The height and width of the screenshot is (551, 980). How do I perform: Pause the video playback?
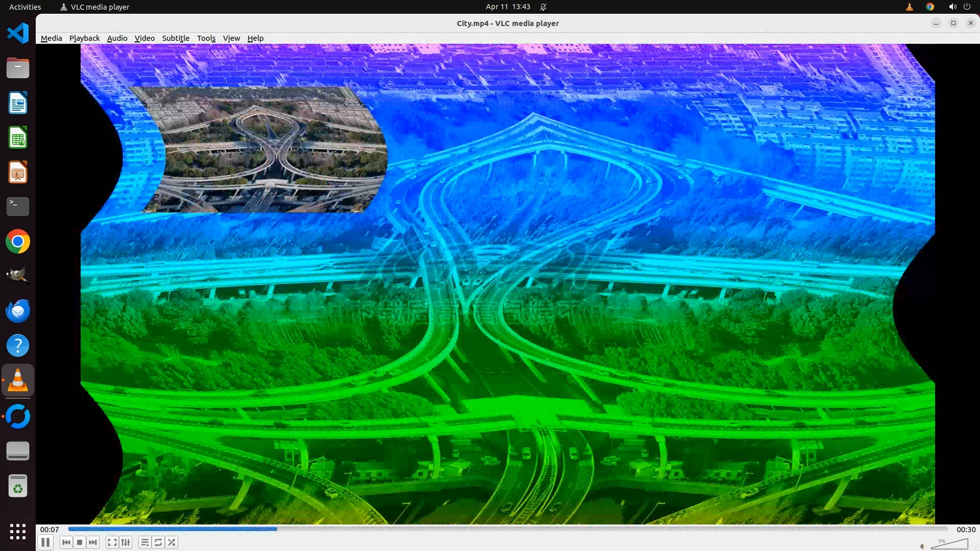[45, 542]
